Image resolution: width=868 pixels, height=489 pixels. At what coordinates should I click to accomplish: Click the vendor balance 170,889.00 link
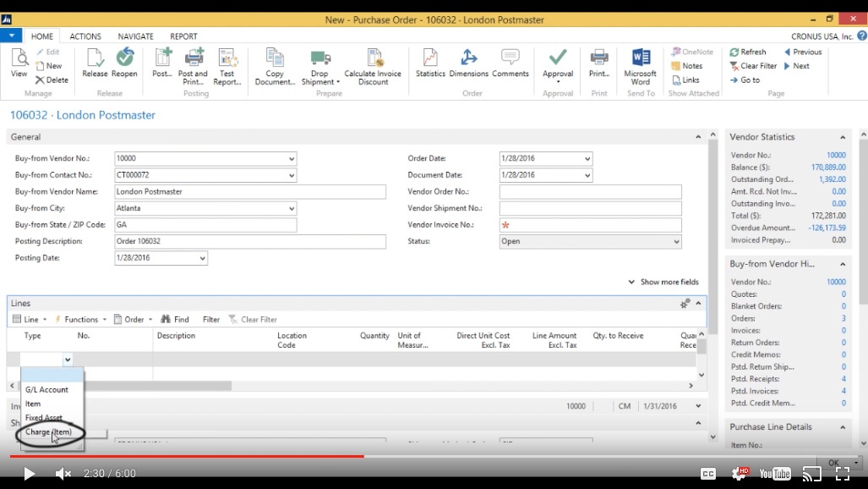pos(827,168)
